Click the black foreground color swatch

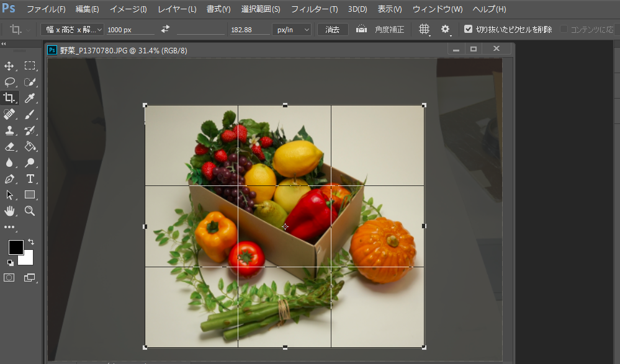(16, 247)
